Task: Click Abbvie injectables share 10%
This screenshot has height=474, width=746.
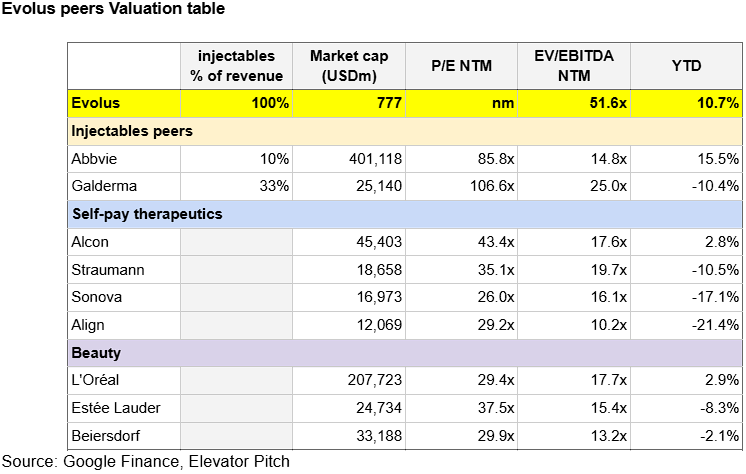Action: (274, 158)
